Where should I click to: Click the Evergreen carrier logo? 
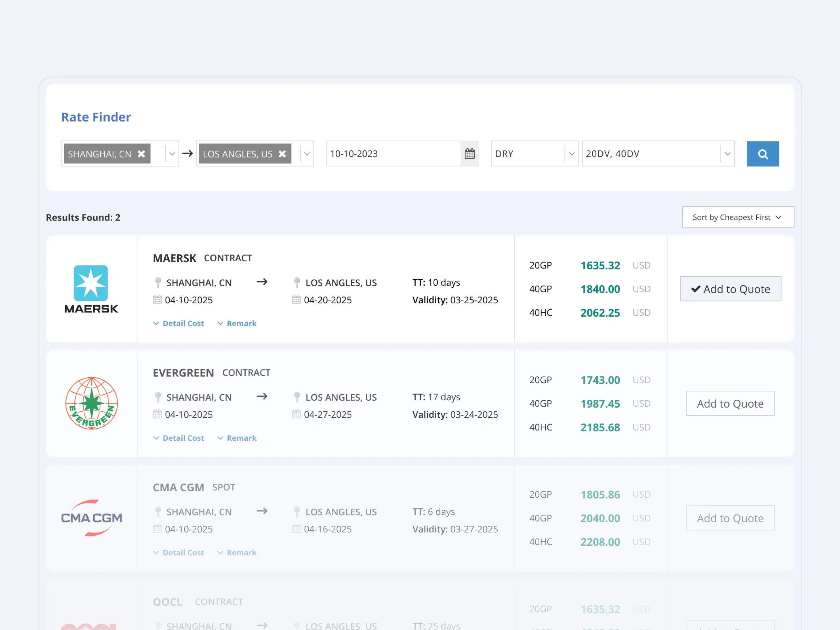91,404
